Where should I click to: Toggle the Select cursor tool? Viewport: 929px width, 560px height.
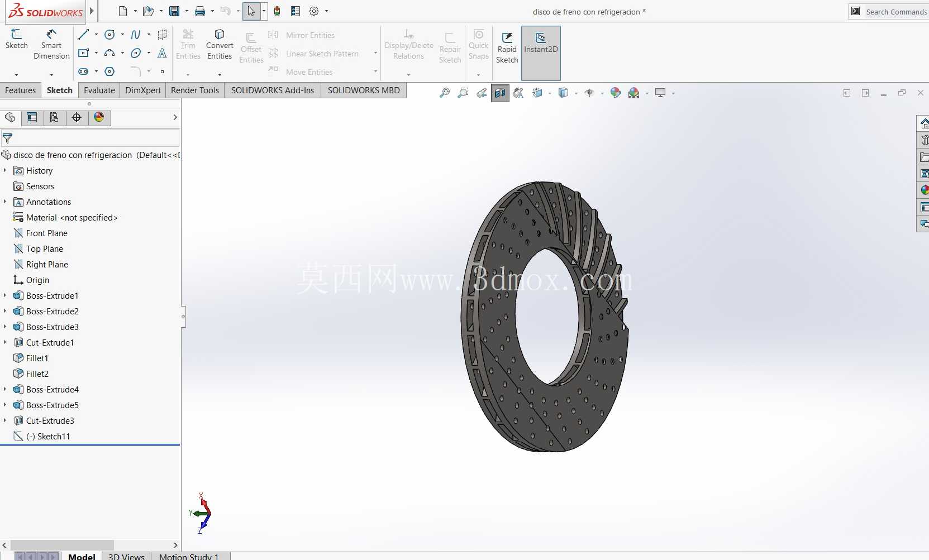[x=251, y=11]
